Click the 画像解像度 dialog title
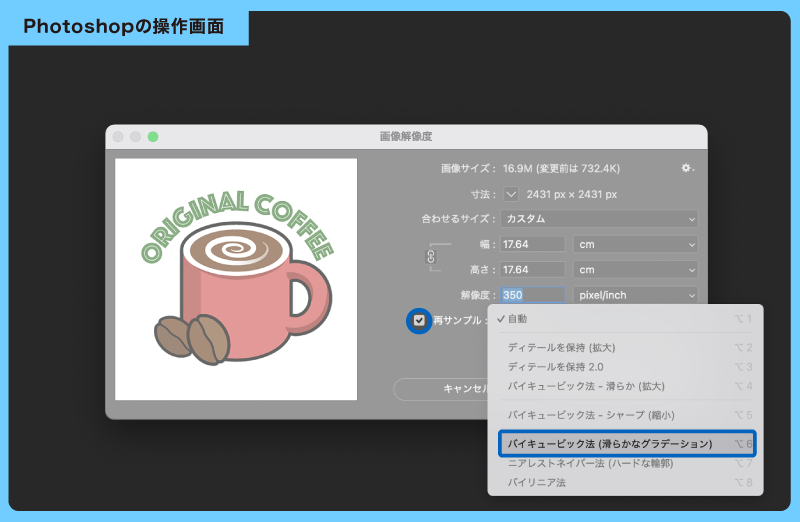The width and height of the screenshot is (800, 522). point(406,136)
